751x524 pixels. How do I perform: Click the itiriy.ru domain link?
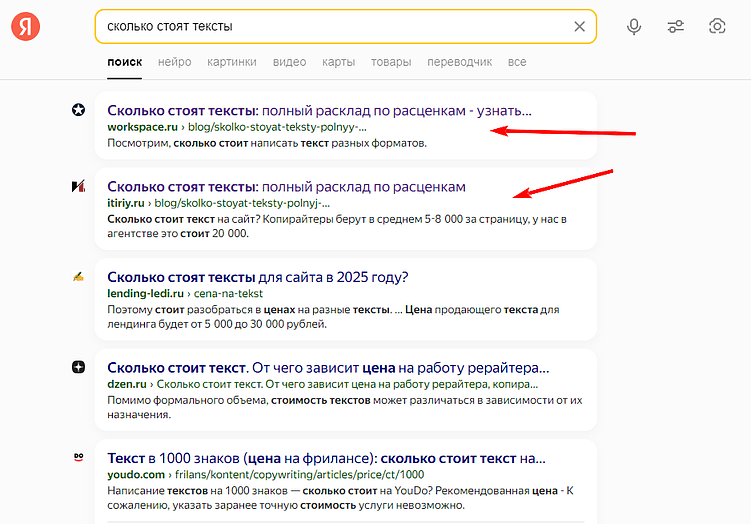pos(125,203)
